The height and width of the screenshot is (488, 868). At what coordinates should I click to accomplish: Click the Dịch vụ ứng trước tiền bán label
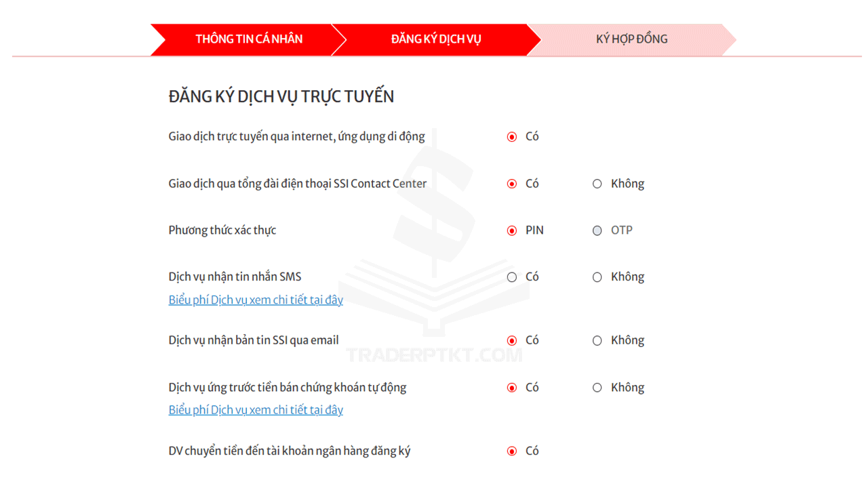click(x=288, y=388)
